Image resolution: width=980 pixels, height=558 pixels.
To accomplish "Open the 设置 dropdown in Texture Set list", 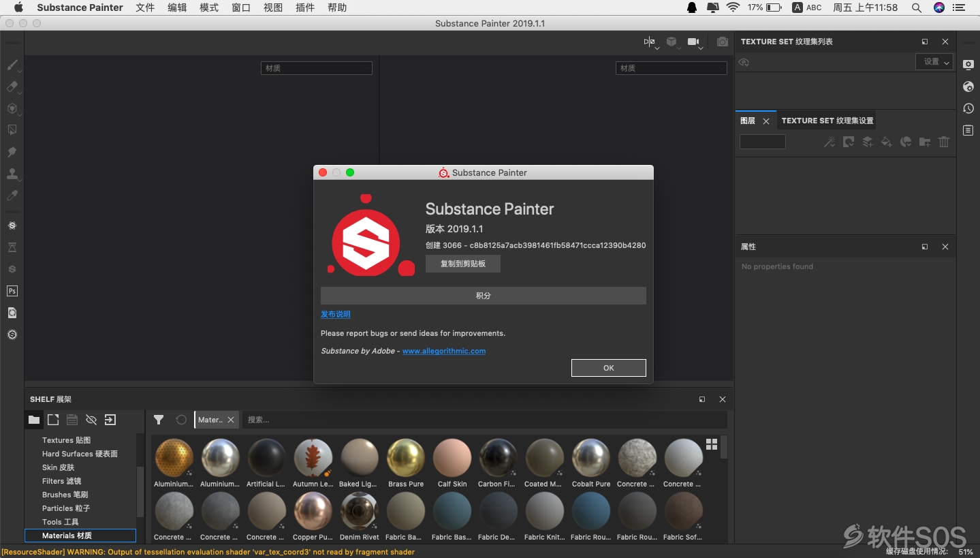I will [x=934, y=62].
